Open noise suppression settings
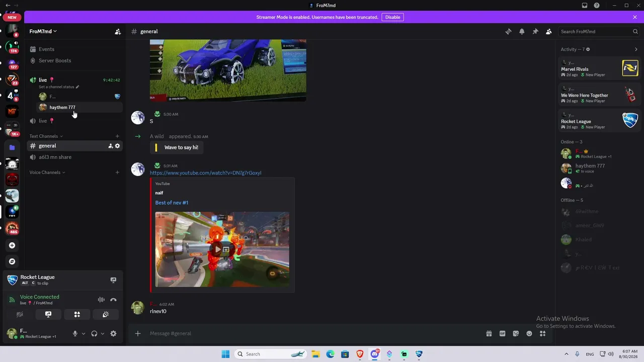The image size is (644, 362). point(101,300)
